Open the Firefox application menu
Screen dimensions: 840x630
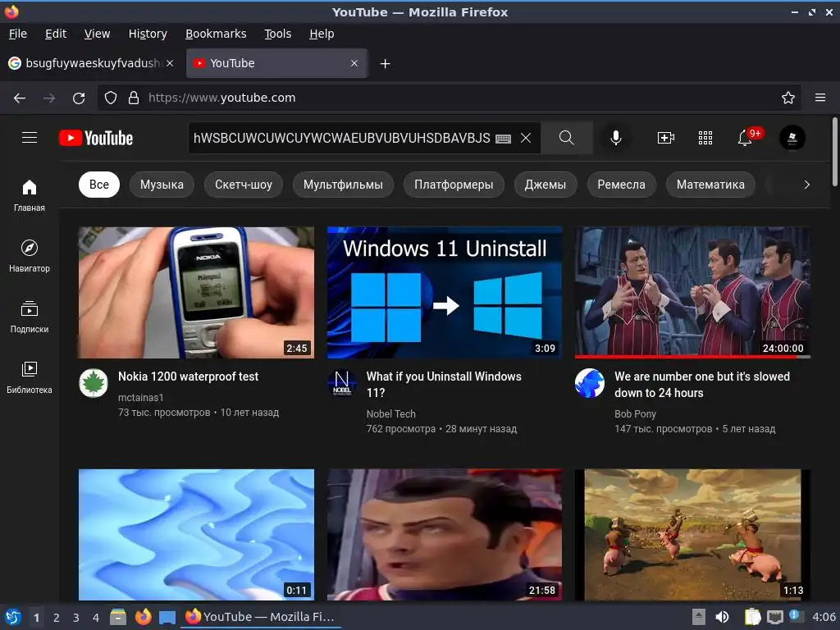pyautogui.click(x=820, y=98)
